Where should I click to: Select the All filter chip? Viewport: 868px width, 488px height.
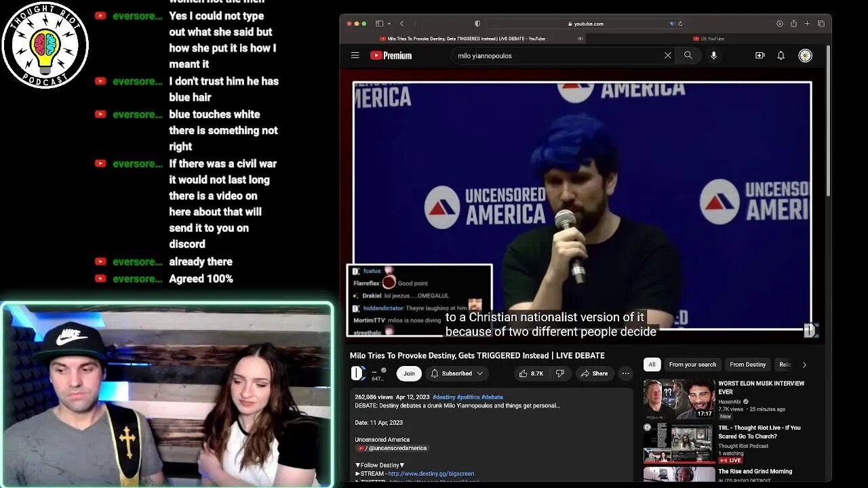coord(652,365)
